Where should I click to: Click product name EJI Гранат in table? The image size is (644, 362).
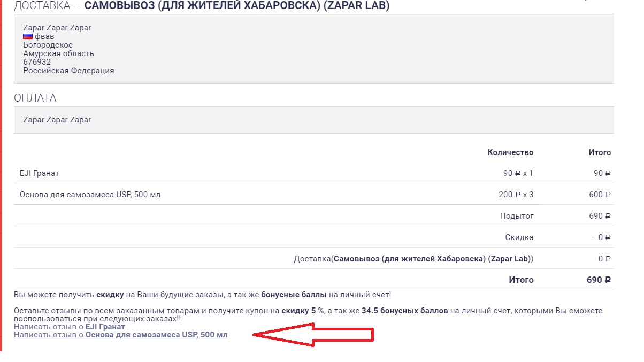40,173
